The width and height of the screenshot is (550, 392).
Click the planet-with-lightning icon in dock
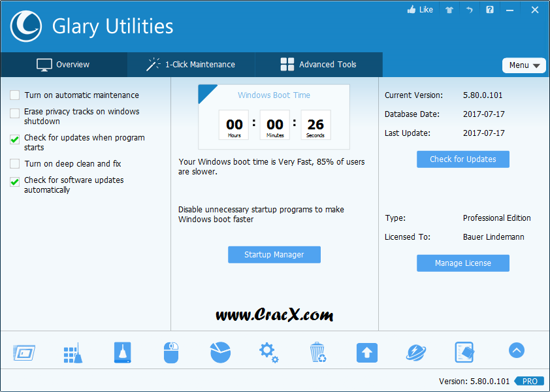click(x=416, y=353)
